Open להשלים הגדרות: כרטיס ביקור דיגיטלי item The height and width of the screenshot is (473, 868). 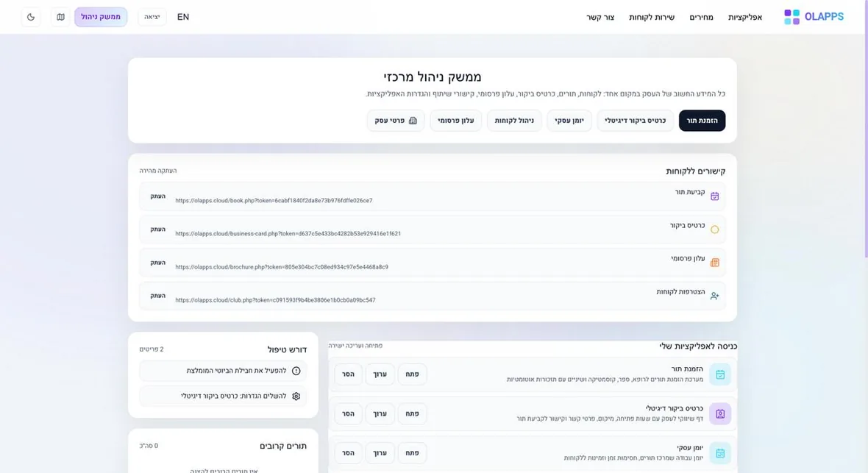[223, 396]
